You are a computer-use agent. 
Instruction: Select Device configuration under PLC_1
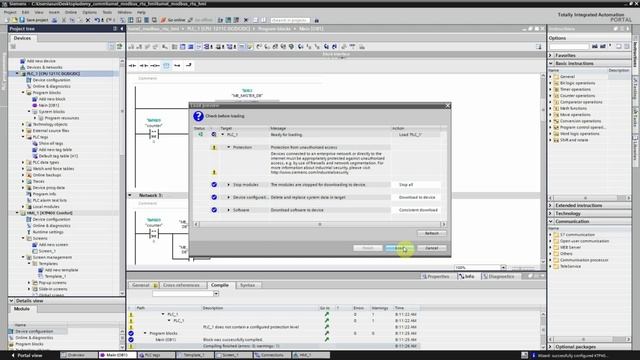coord(51,80)
